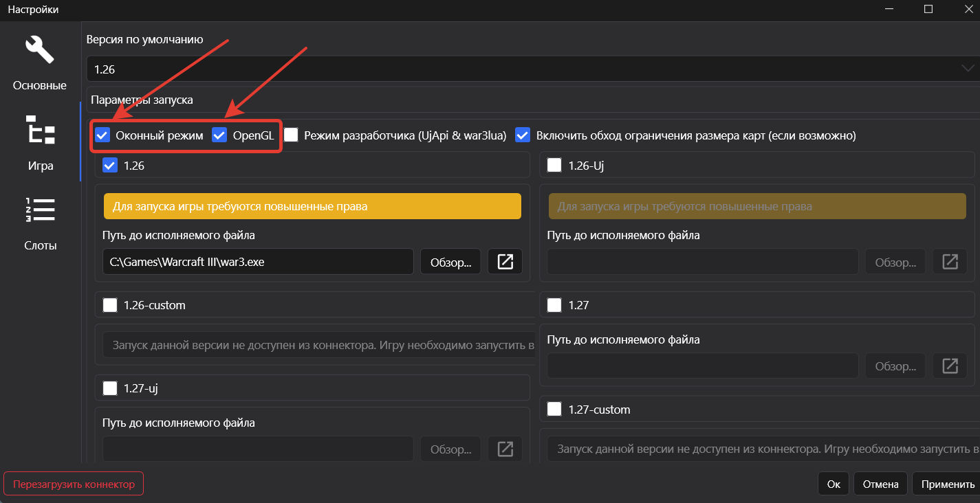Click the external-link icon in the 1.27-uj section

coord(505,449)
